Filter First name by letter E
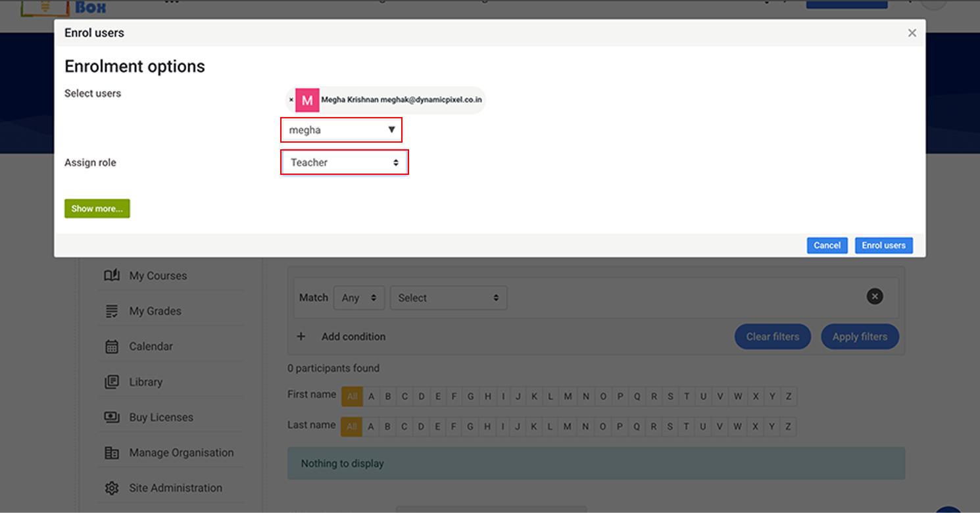The image size is (980, 513). 437,397
